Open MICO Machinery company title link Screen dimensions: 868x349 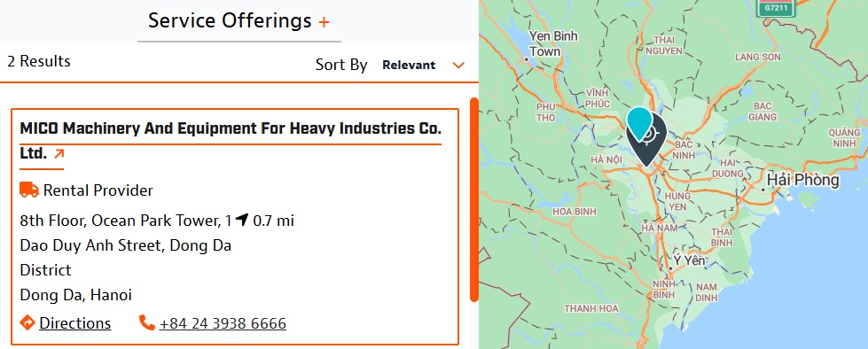coord(231,141)
